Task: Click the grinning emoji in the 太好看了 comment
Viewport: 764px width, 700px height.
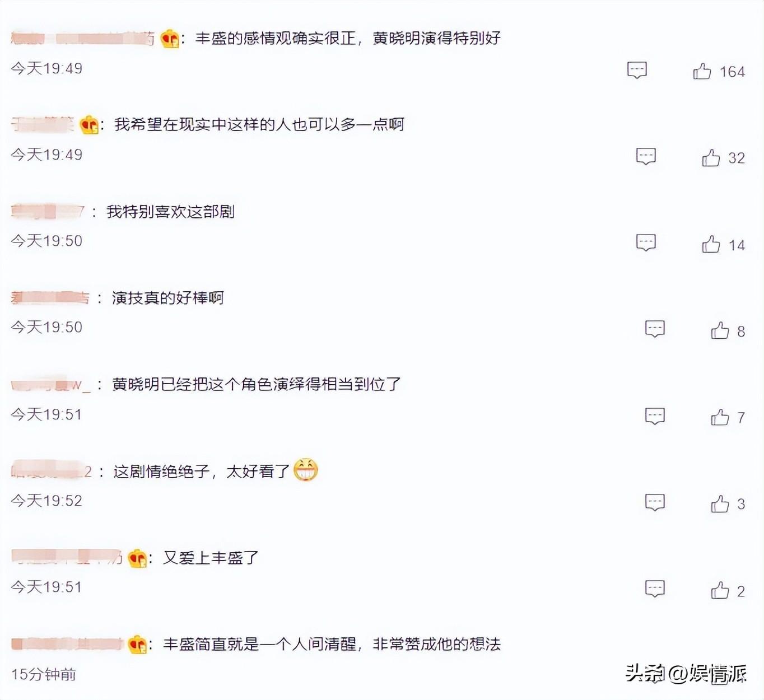Action: [x=305, y=470]
